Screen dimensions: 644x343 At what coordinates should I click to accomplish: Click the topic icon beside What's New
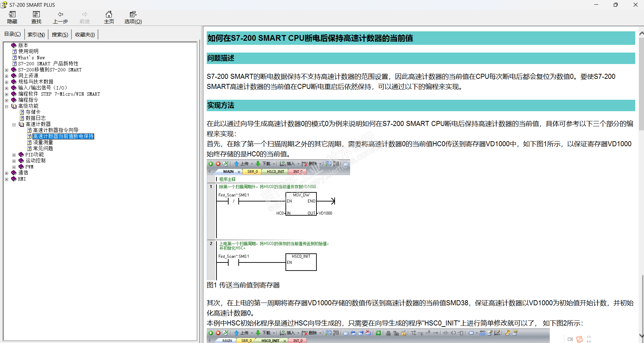click(x=14, y=57)
